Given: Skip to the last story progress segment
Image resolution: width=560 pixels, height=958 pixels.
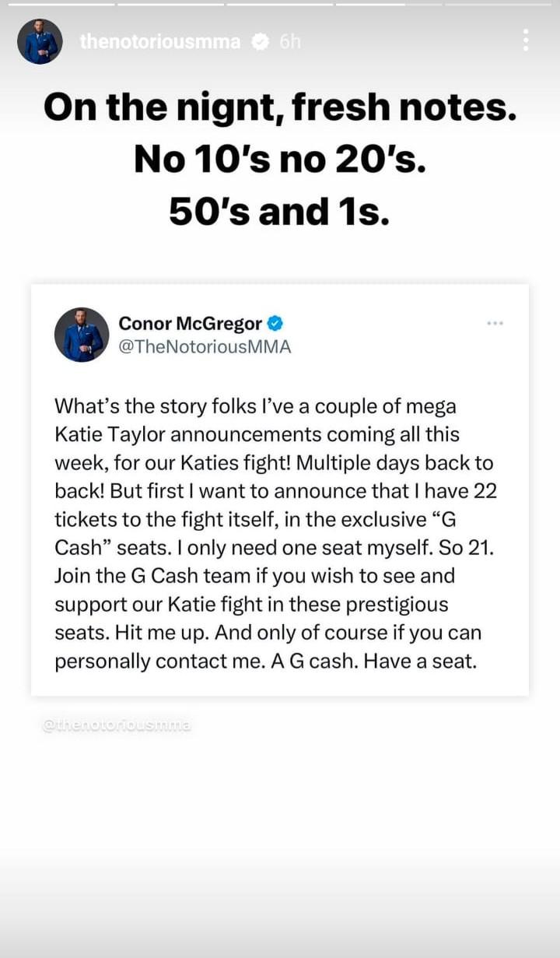Looking at the screenshot, I should (499, 4).
